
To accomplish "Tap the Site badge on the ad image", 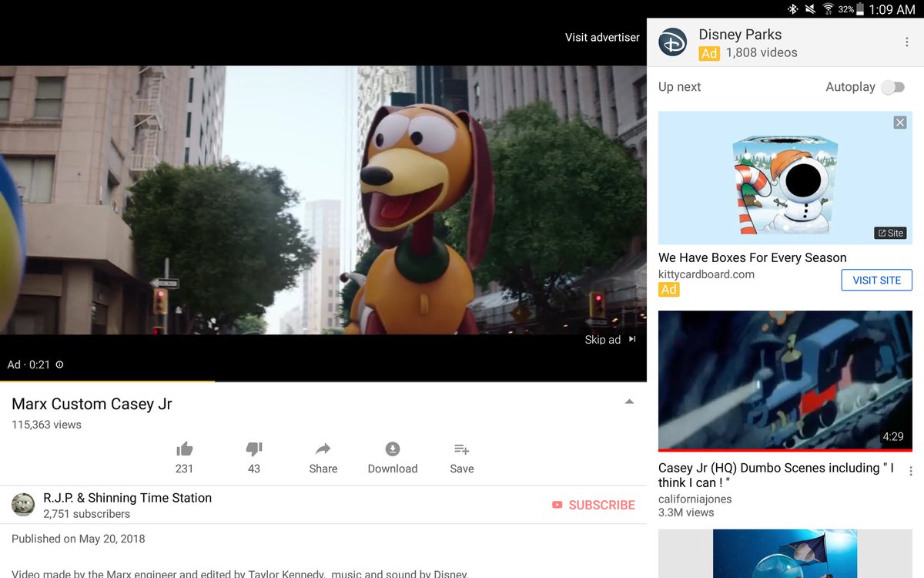I will (890, 233).
